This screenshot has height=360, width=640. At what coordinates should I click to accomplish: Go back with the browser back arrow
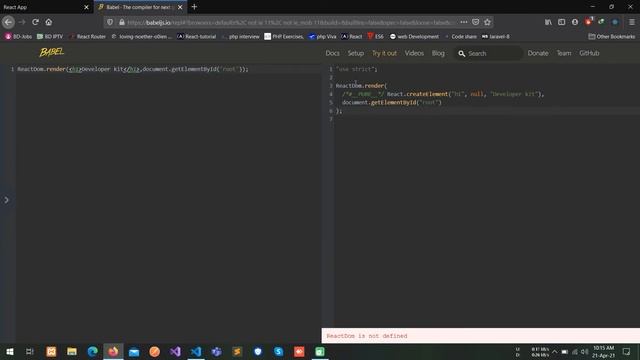(8, 22)
